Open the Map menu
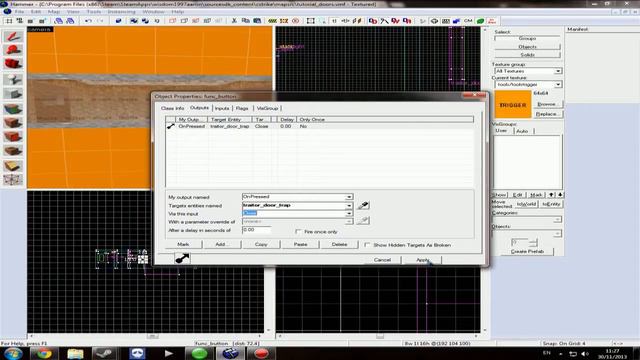The image size is (640, 360). pyautogui.click(x=53, y=12)
